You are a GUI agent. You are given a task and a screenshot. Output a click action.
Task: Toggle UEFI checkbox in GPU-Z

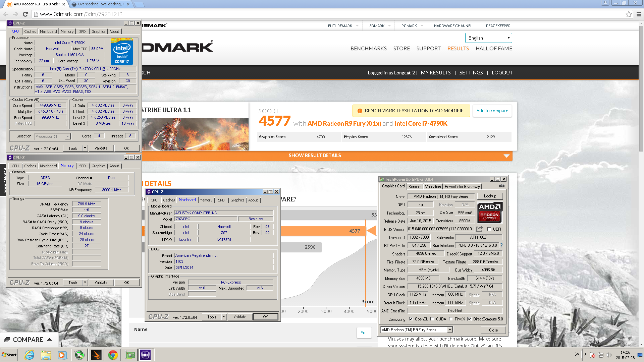489,229
